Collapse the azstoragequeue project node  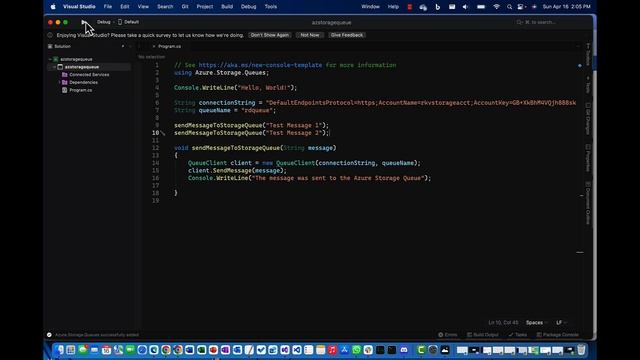point(54,67)
